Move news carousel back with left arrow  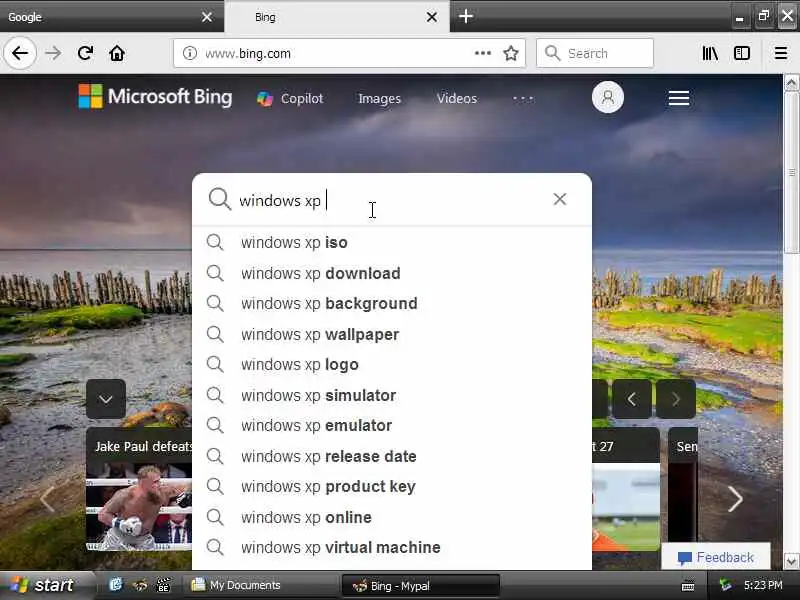click(x=47, y=499)
